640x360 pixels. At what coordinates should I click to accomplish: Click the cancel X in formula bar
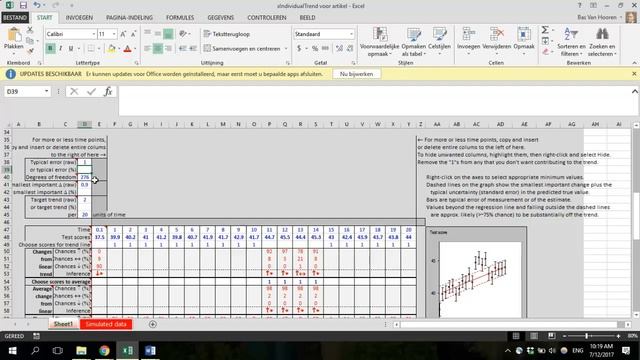pyautogui.click(x=74, y=91)
